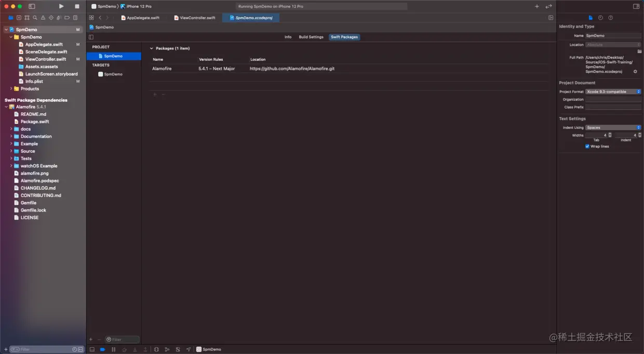Open Environment Overrides icon
644x354 pixels.
178,349
